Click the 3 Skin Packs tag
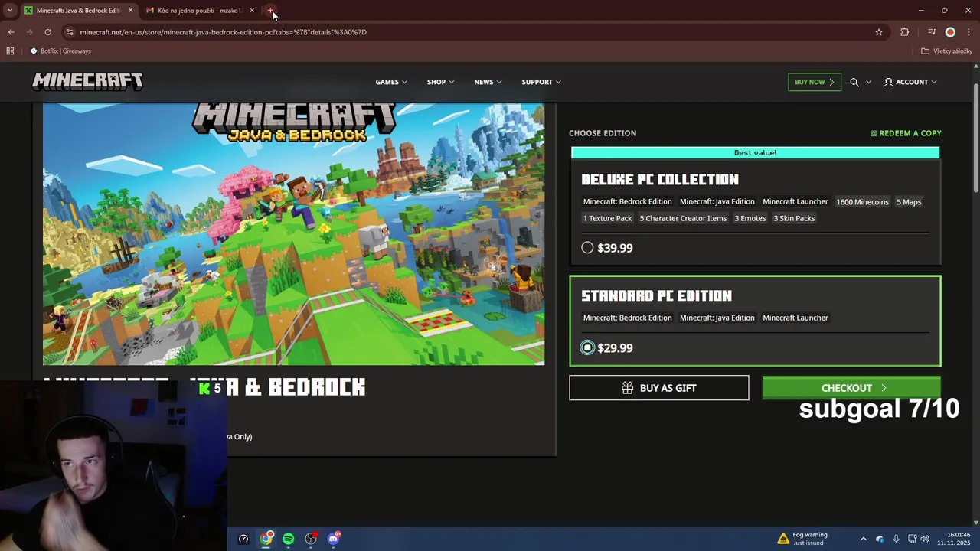 tap(794, 218)
